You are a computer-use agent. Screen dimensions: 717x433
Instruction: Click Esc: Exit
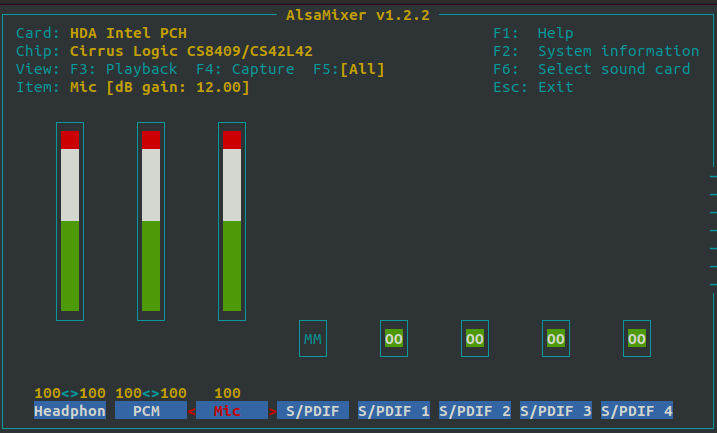tap(533, 87)
